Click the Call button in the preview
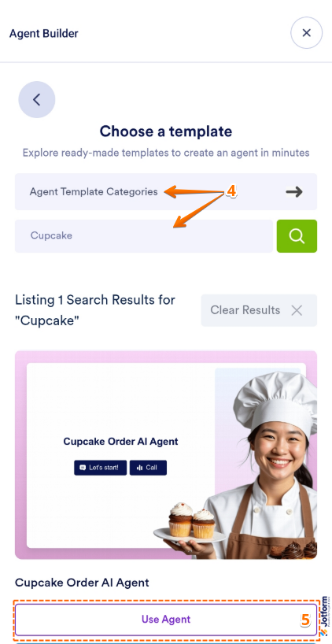This screenshot has width=332, height=644. pos(148,468)
